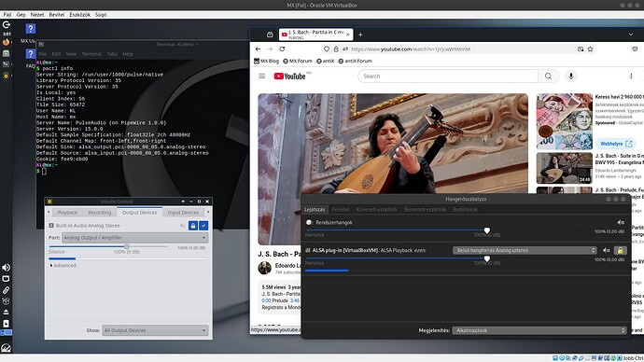This screenshot has height=362, width=644.
Task: Mute the Rendszerhangok stream
Action: point(621,222)
